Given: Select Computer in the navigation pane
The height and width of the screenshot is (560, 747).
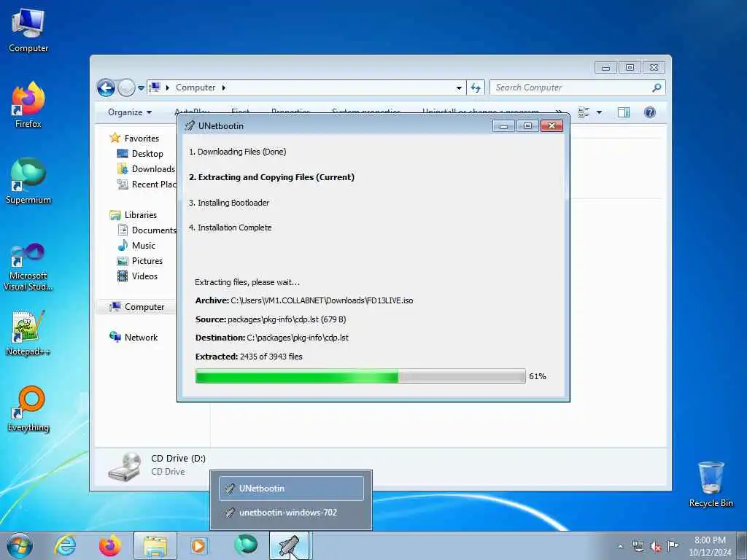Looking at the screenshot, I should pyautogui.click(x=136, y=307).
